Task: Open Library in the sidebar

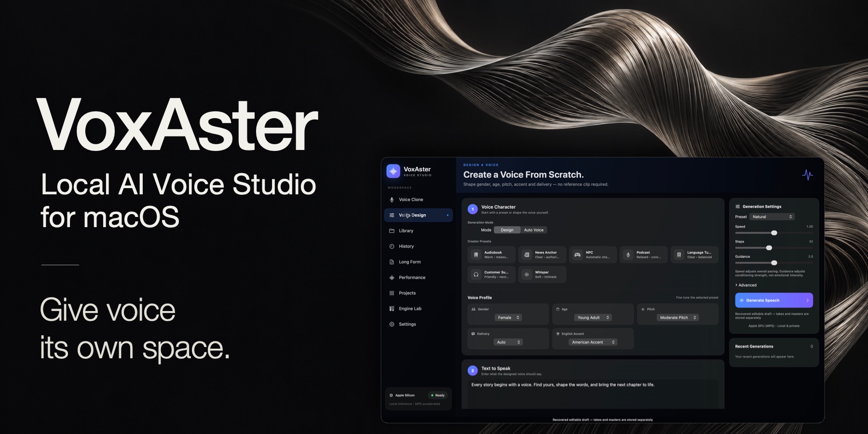Action: (419, 231)
